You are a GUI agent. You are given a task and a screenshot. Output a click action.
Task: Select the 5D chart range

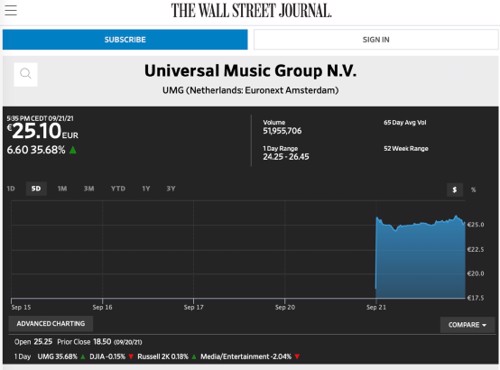(36, 189)
